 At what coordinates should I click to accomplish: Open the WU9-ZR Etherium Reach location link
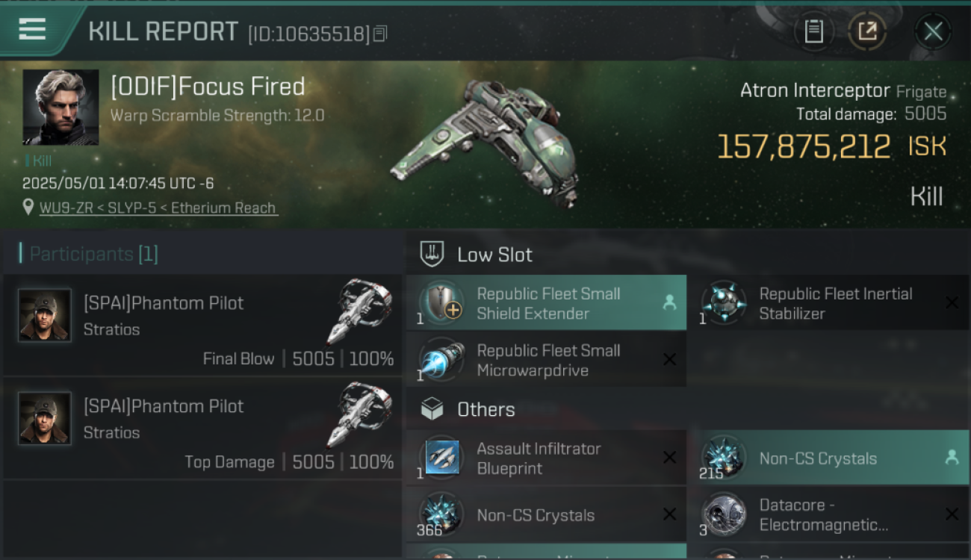[158, 208]
